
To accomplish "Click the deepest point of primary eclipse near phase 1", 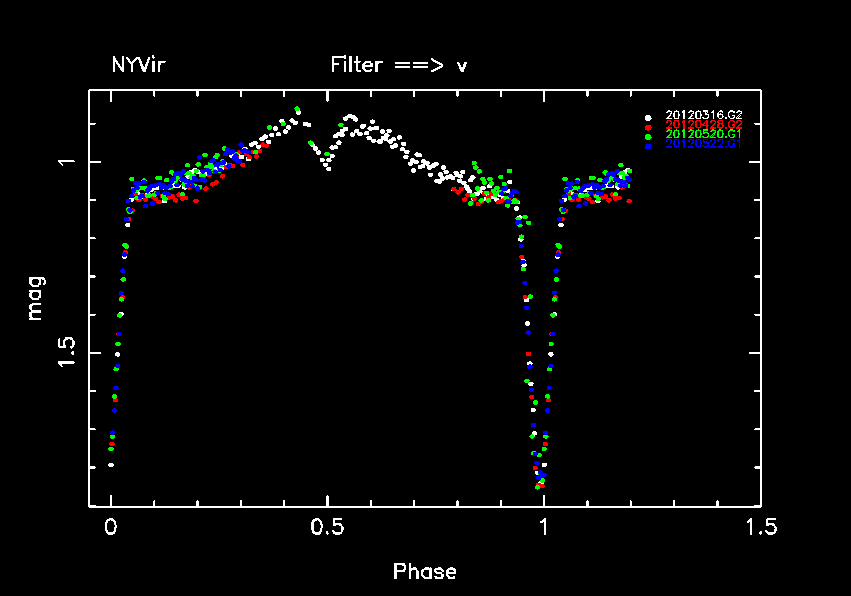I will (541, 486).
